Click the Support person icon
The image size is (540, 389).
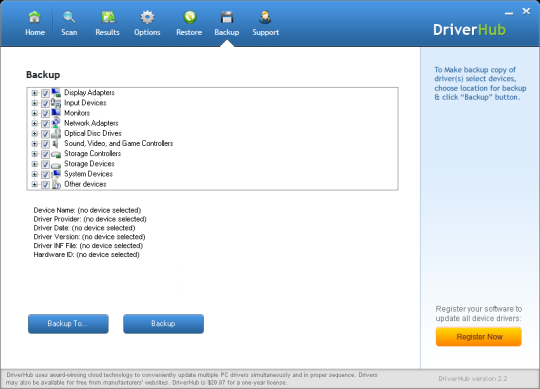265,17
